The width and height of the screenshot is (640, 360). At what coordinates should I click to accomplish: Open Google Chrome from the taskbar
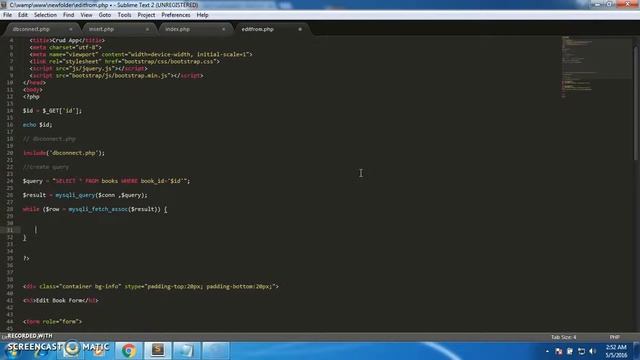coord(129,350)
